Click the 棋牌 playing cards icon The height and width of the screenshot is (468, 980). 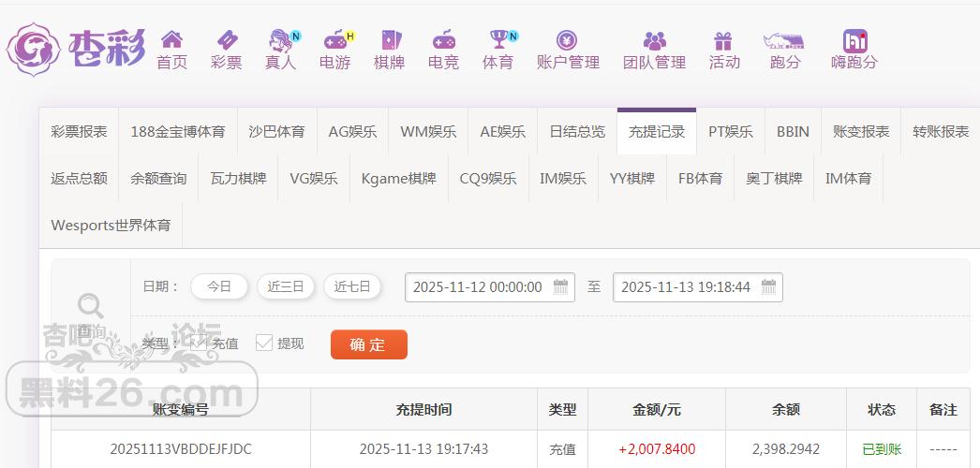click(389, 40)
